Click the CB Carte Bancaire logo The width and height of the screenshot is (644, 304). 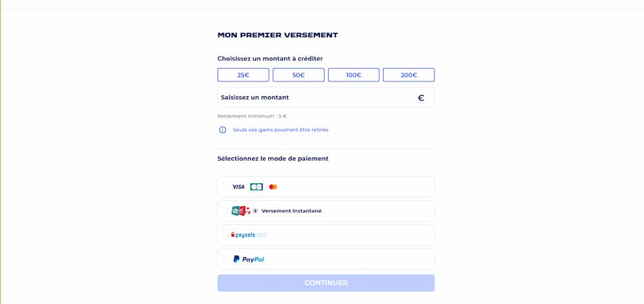point(256,187)
